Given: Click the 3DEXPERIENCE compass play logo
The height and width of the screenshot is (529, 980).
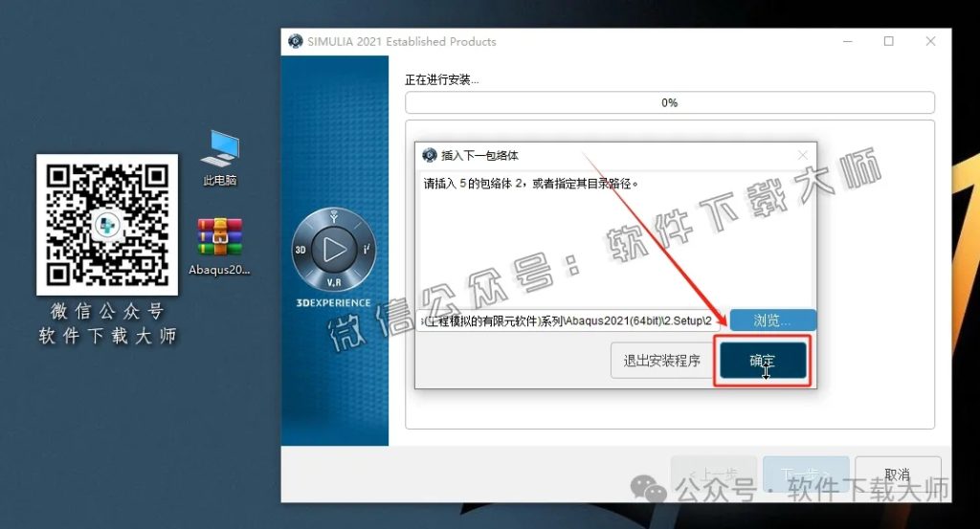Looking at the screenshot, I should pos(334,251).
